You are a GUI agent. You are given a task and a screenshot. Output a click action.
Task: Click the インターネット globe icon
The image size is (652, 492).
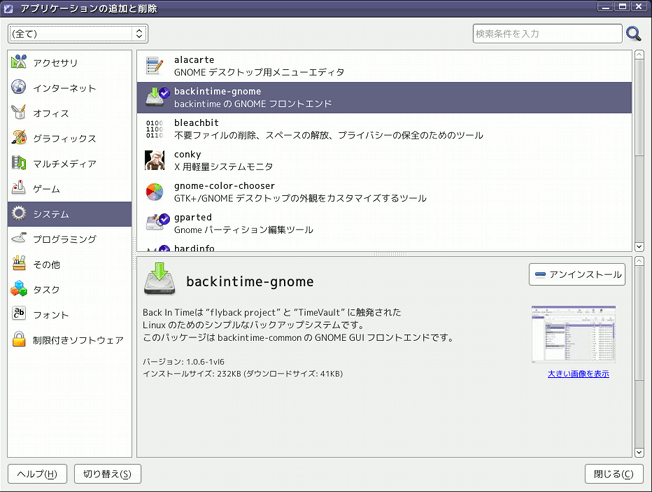click(19, 87)
